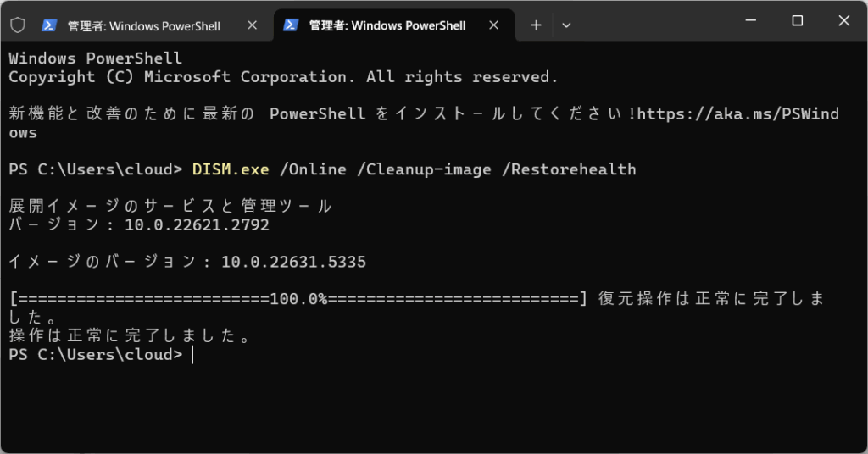Minimize the terminal window
Viewport: 868px width, 454px height.
[x=750, y=21]
